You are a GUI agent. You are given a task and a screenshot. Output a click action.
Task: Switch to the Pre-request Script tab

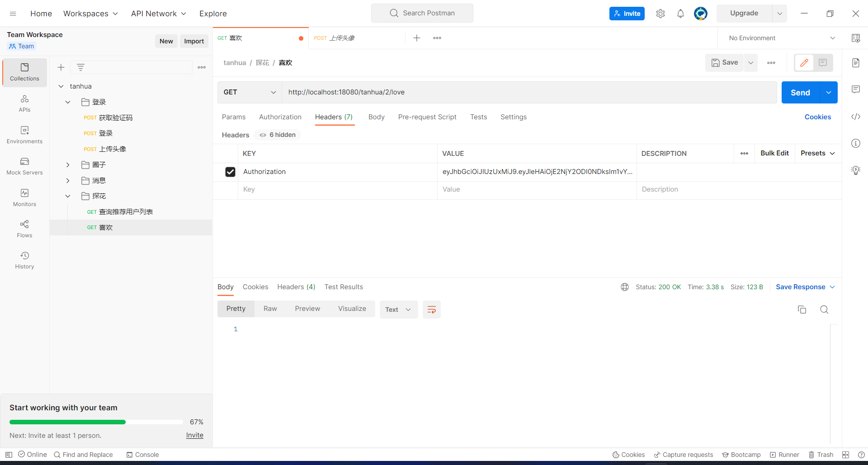coord(427,117)
